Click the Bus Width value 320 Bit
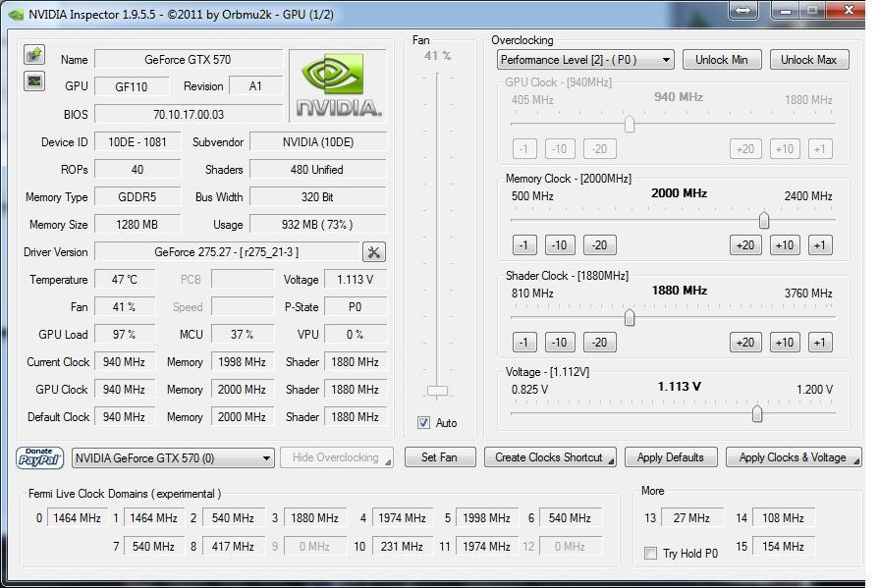 [318, 196]
